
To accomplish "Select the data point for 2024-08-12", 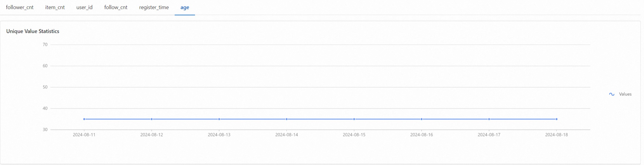I will click(x=152, y=119).
